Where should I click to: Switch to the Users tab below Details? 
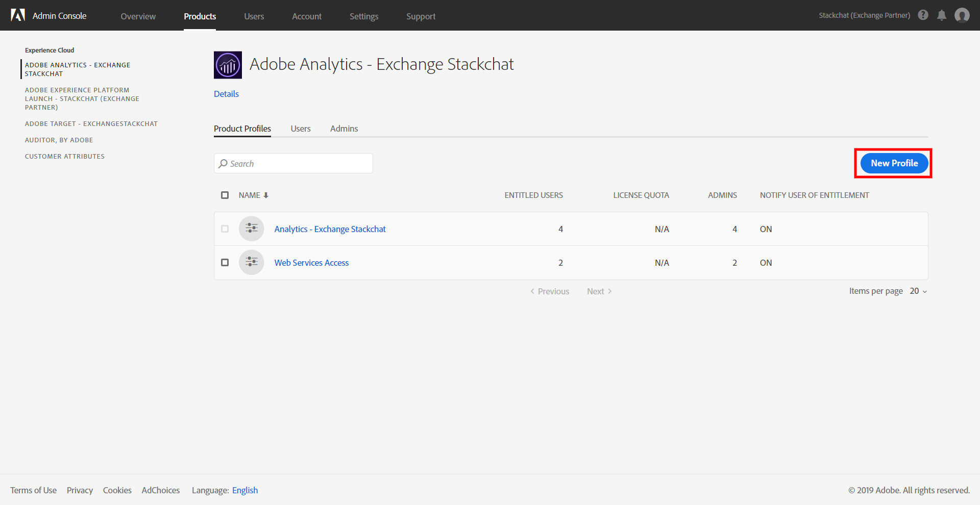click(301, 129)
